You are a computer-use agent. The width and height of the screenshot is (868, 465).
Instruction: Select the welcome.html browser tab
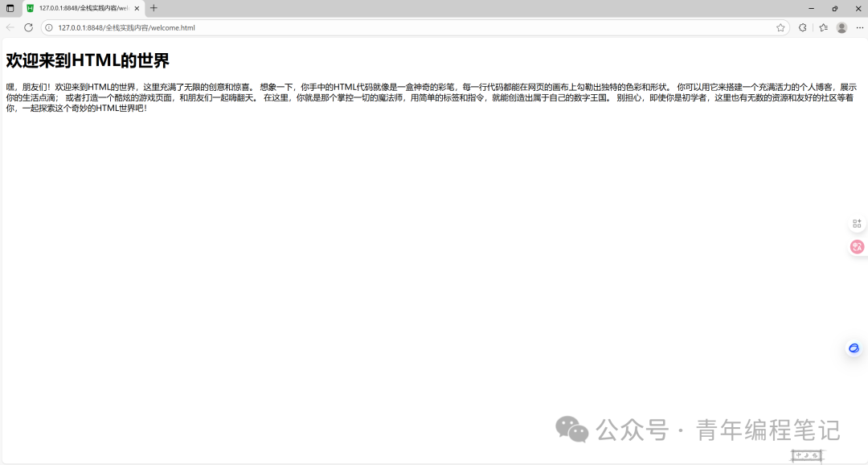click(x=84, y=8)
